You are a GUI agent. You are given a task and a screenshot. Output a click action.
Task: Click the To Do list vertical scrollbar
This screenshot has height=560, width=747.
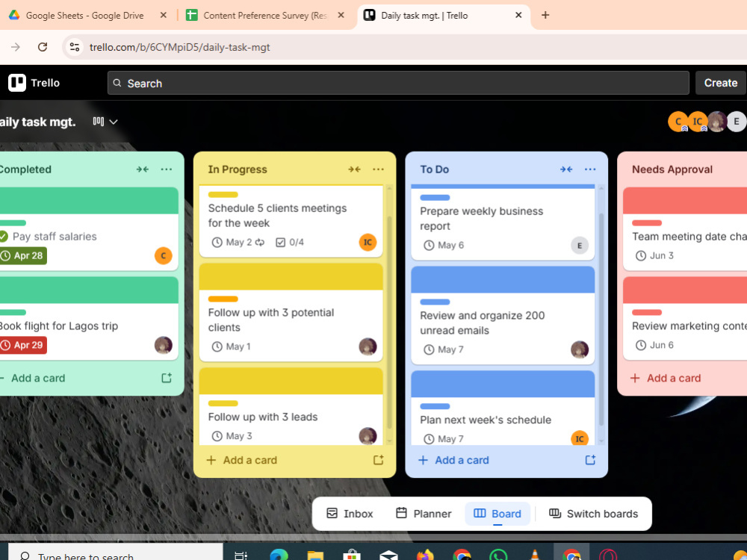pyautogui.click(x=601, y=320)
